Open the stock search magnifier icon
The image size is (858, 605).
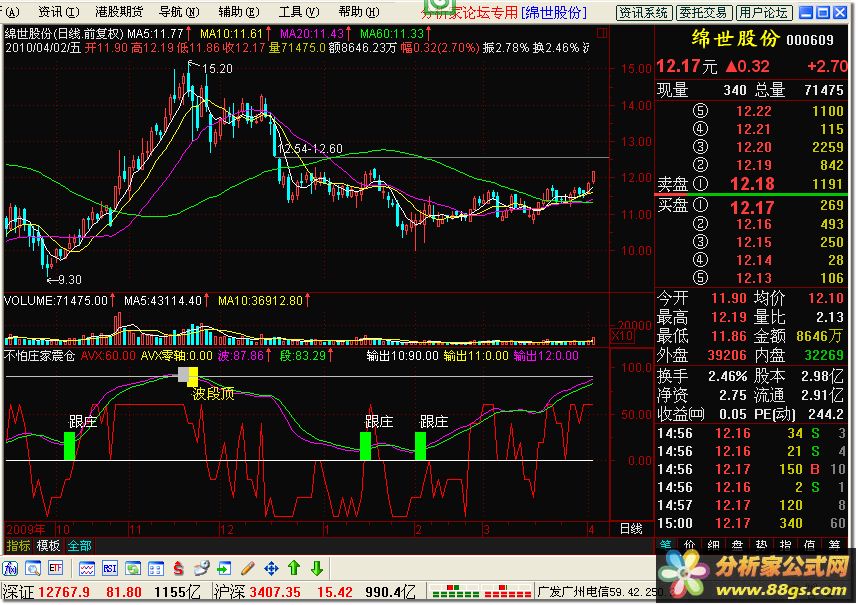pos(33,568)
